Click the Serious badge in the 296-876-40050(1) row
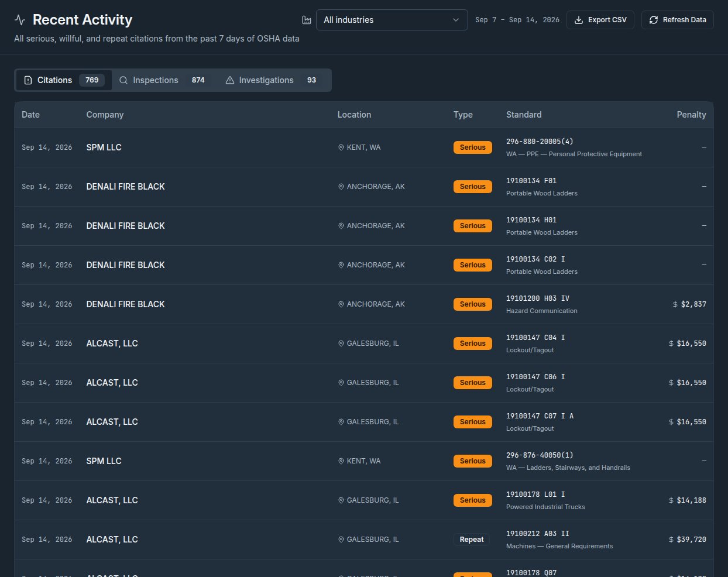728x577 pixels. coord(472,461)
